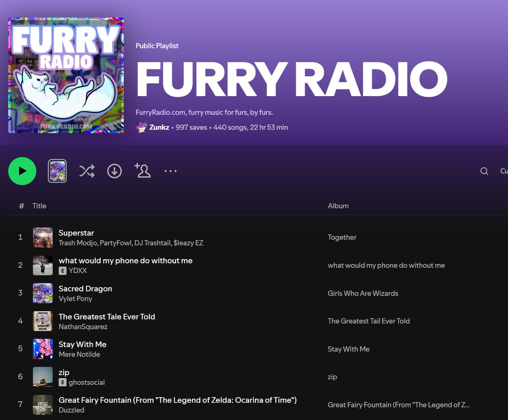The width and height of the screenshot is (508, 420).
Task: Download the playlist for offline listening
Action: (x=114, y=171)
